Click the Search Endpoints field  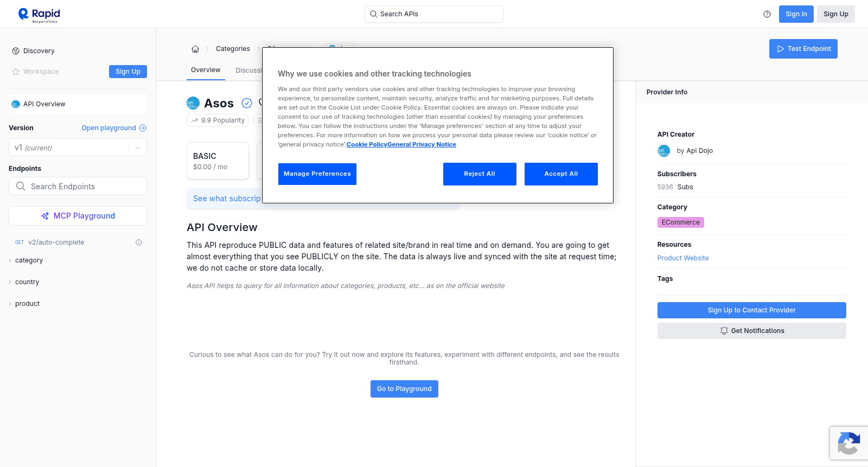[78, 186]
